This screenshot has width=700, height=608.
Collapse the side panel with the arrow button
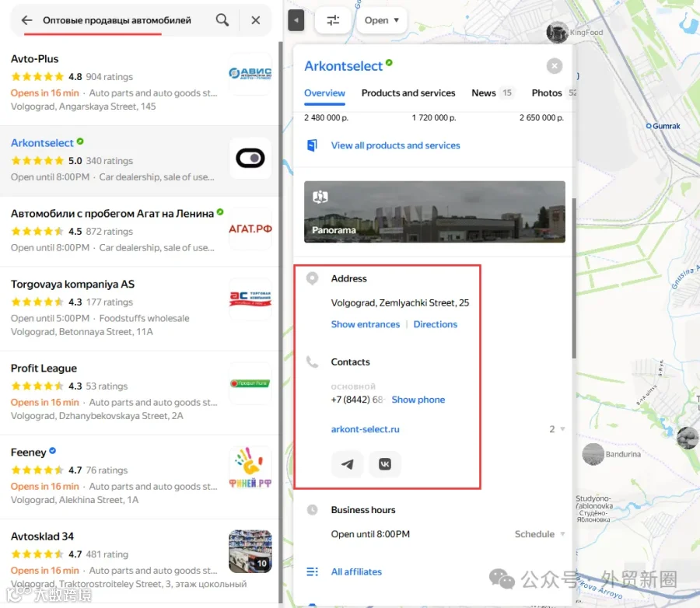pos(296,20)
